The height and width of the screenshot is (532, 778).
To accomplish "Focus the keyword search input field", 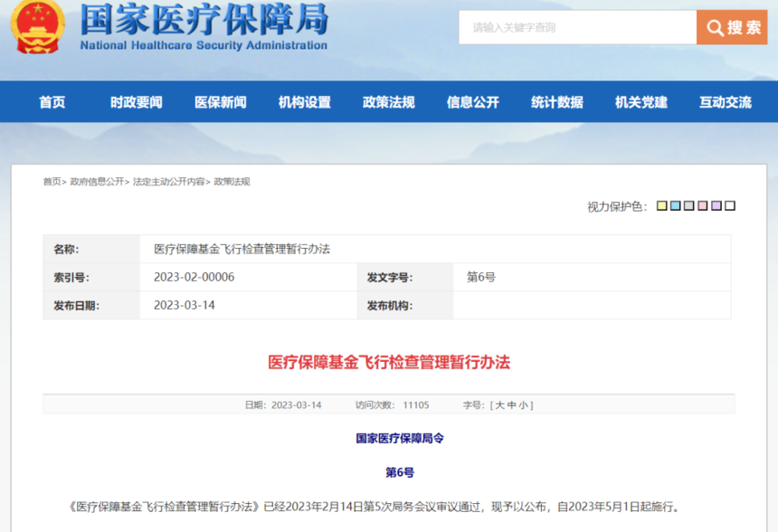I will pos(577,27).
